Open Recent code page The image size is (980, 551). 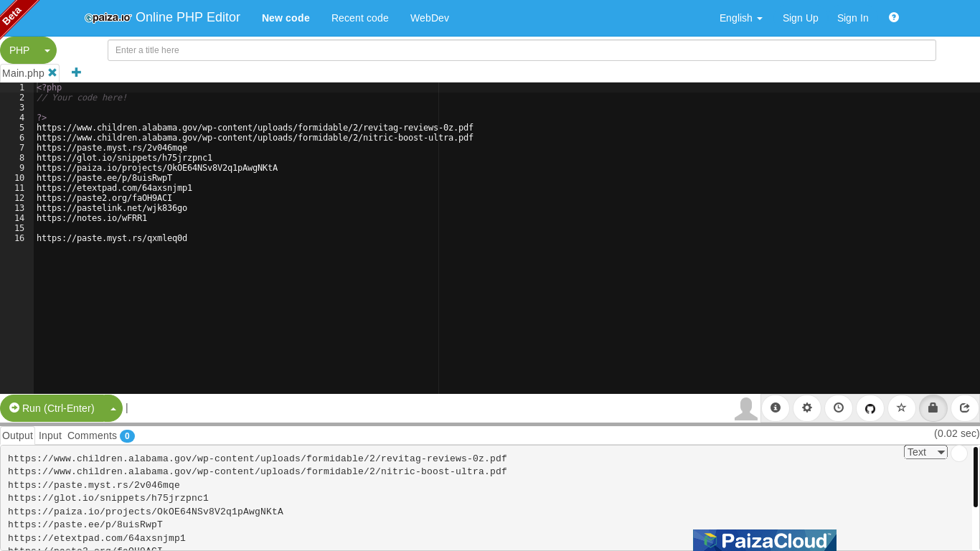click(x=360, y=18)
